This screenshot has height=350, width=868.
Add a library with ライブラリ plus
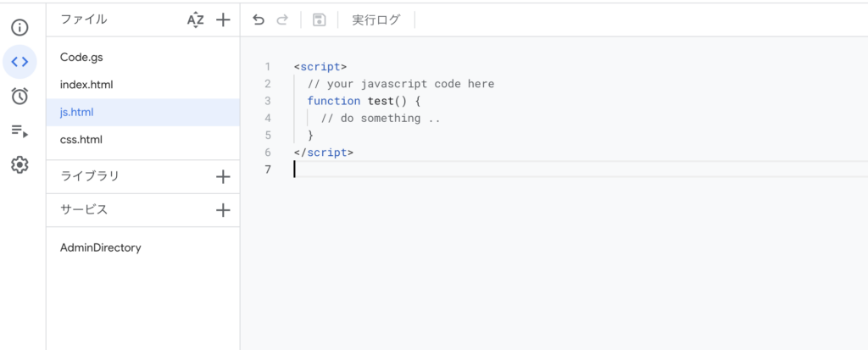click(x=223, y=177)
